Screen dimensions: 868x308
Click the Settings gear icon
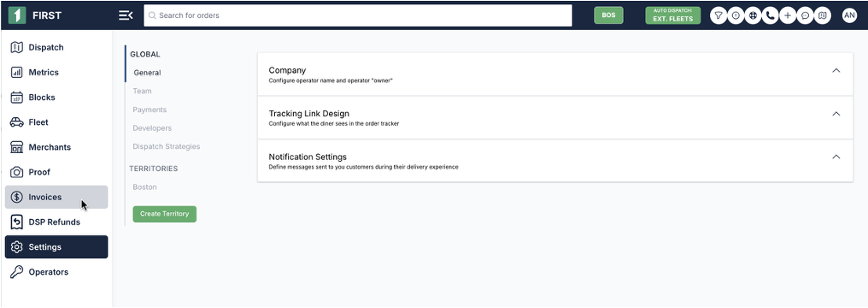[x=16, y=247]
